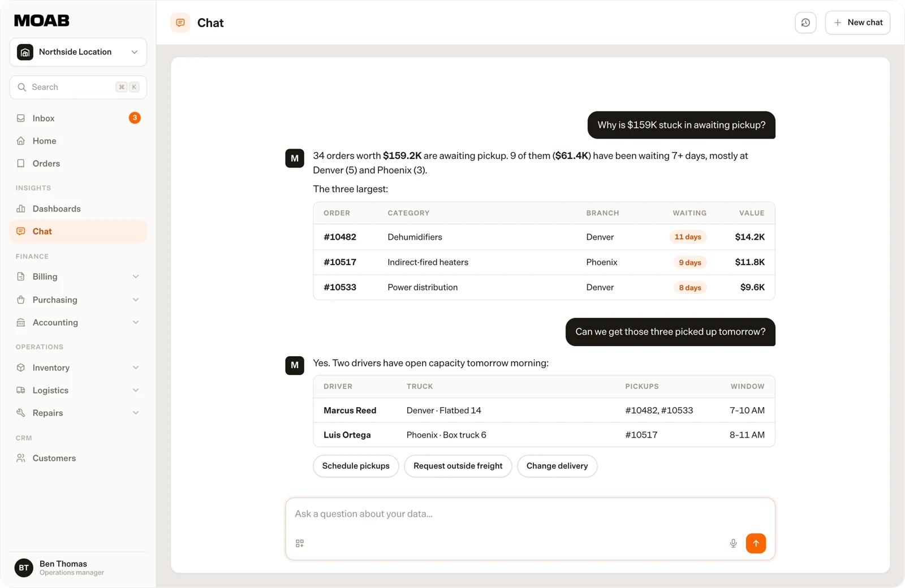
Task: Start a New chat
Action: coord(857,23)
